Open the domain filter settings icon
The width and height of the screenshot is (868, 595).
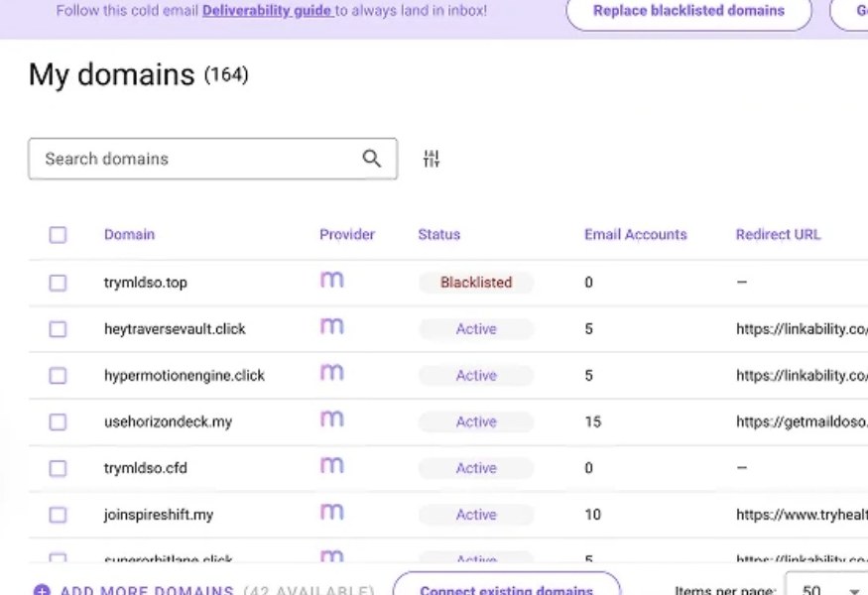[x=432, y=159]
